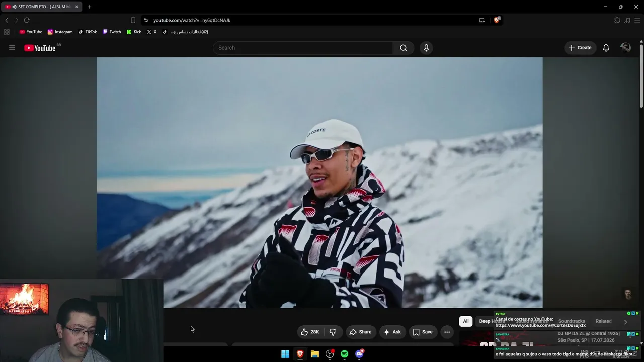Dislike the video
Viewport: 644px width, 362px height.
[x=333, y=332]
